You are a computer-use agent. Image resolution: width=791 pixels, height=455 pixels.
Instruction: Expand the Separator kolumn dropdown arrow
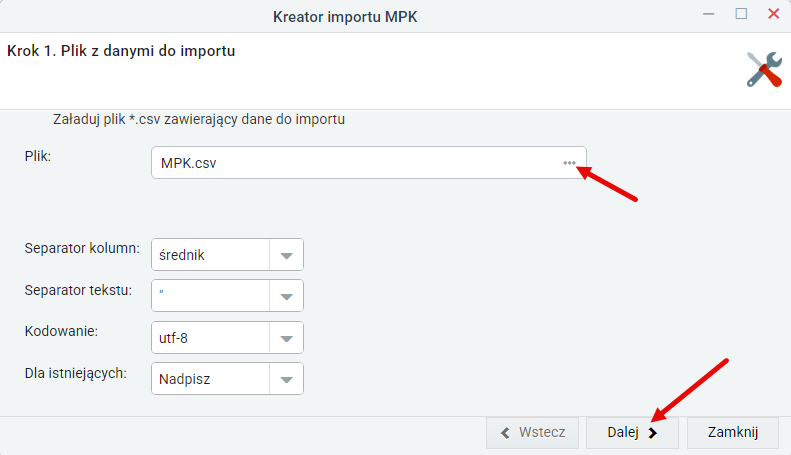click(x=287, y=255)
